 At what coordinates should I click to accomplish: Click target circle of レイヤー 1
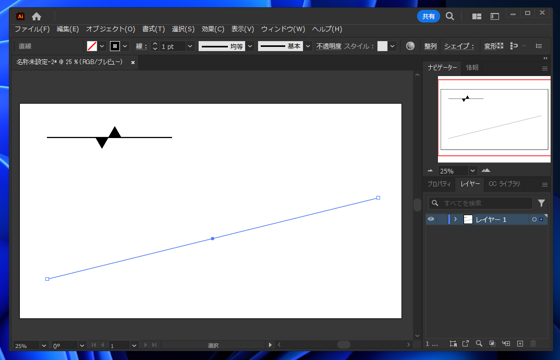pos(534,219)
